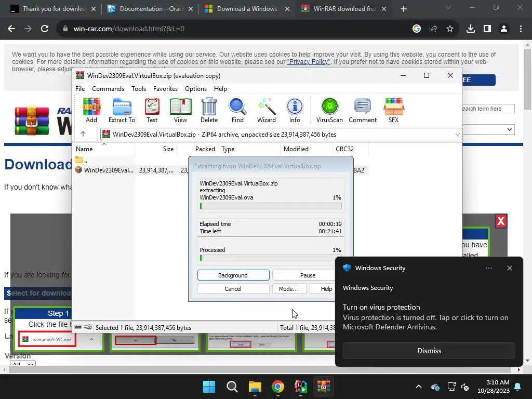Open the Tools menu
This screenshot has height=399, width=532.
[139, 88]
